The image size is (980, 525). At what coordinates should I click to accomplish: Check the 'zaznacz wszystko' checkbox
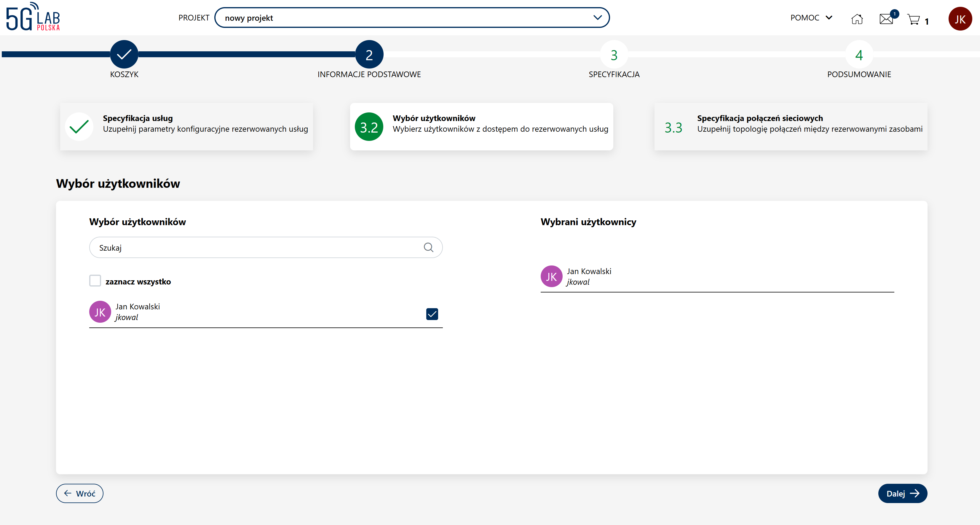tap(95, 281)
